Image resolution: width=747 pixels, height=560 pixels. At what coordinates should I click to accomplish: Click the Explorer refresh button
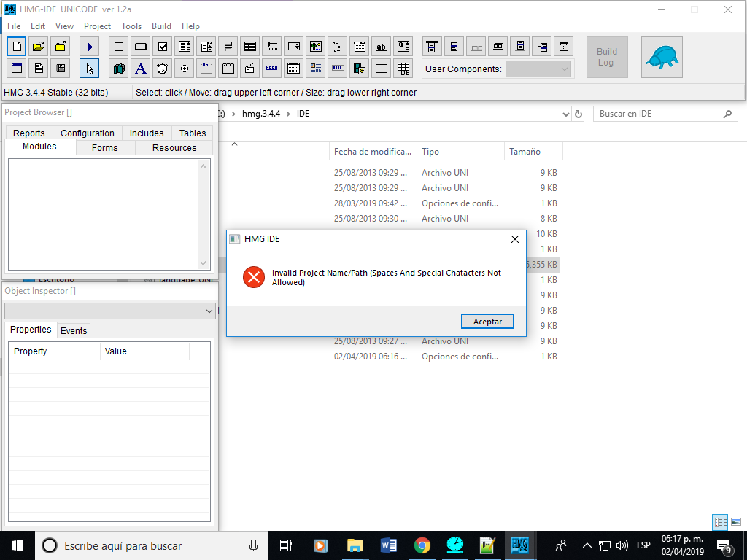tap(578, 114)
